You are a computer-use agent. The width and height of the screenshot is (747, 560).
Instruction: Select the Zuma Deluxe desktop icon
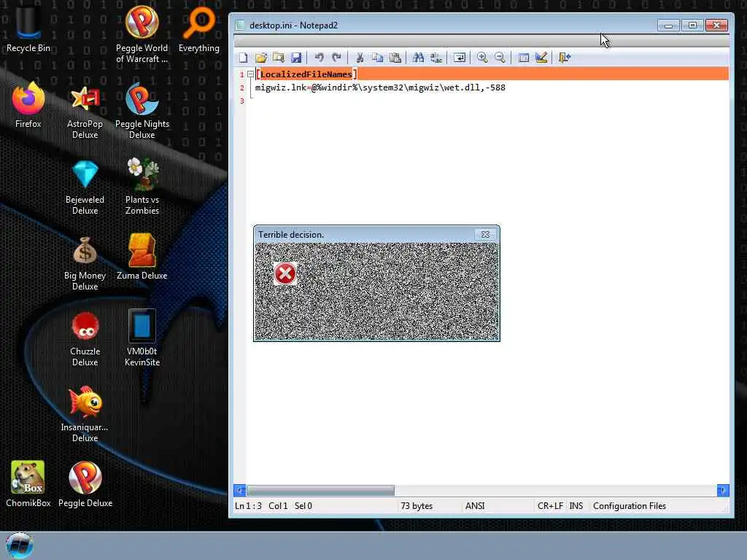(142, 257)
